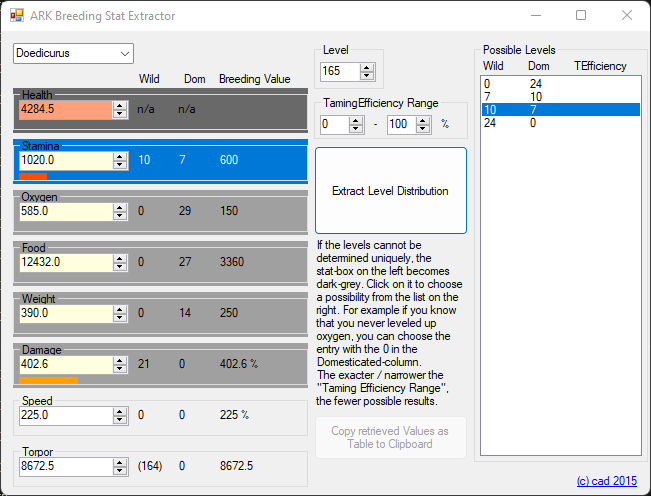Viewport: 651px width, 496px height.
Task: Select highlighted row Wild 10 Dom 7
Action: click(x=560, y=110)
